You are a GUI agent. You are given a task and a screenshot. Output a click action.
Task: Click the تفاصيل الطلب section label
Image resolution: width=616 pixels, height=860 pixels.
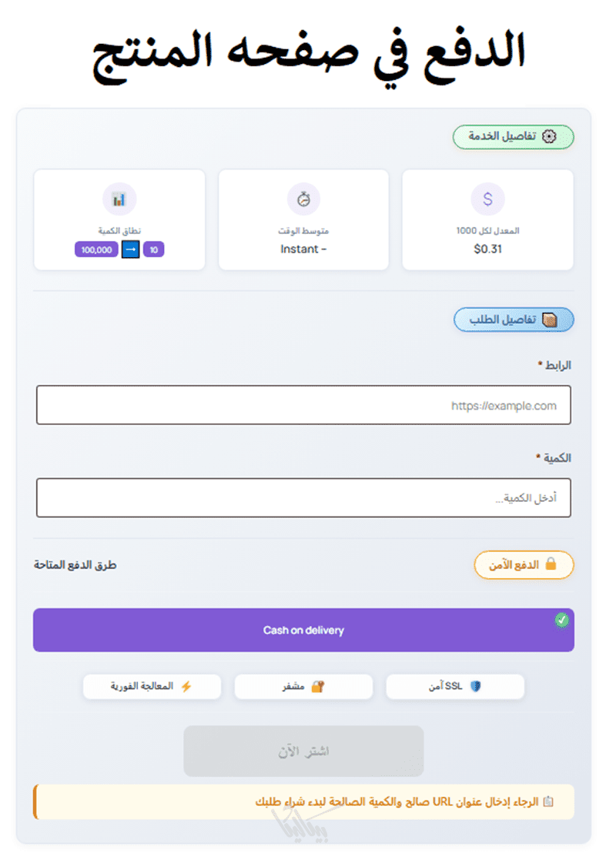[x=514, y=320]
